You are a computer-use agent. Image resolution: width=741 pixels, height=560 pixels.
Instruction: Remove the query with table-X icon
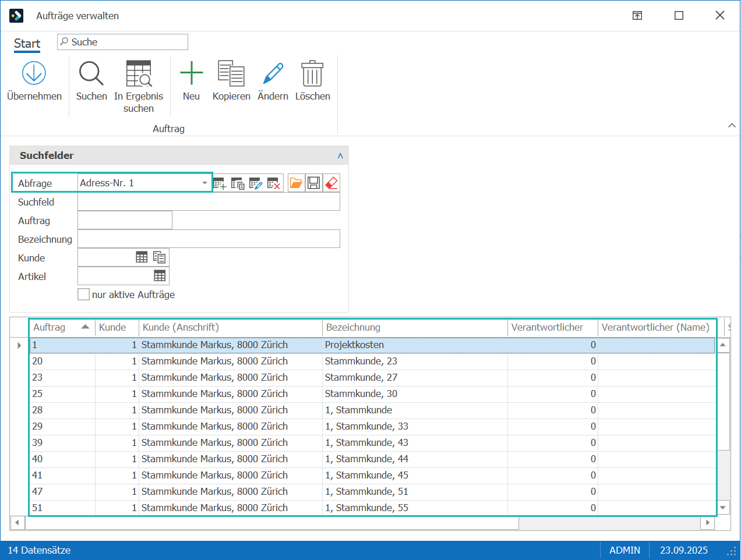pyautogui.click(x=274, y=183)
